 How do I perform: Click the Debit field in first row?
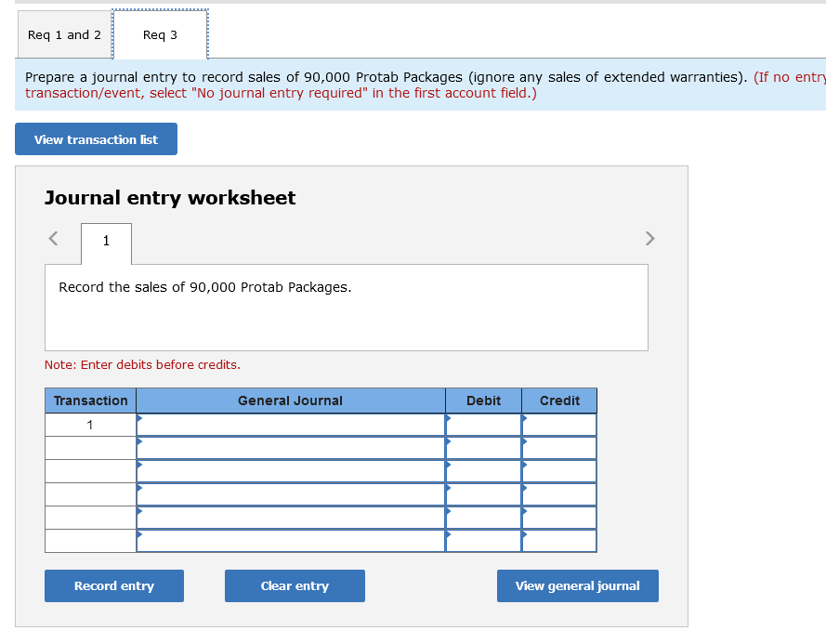click(x=483, y=425)
